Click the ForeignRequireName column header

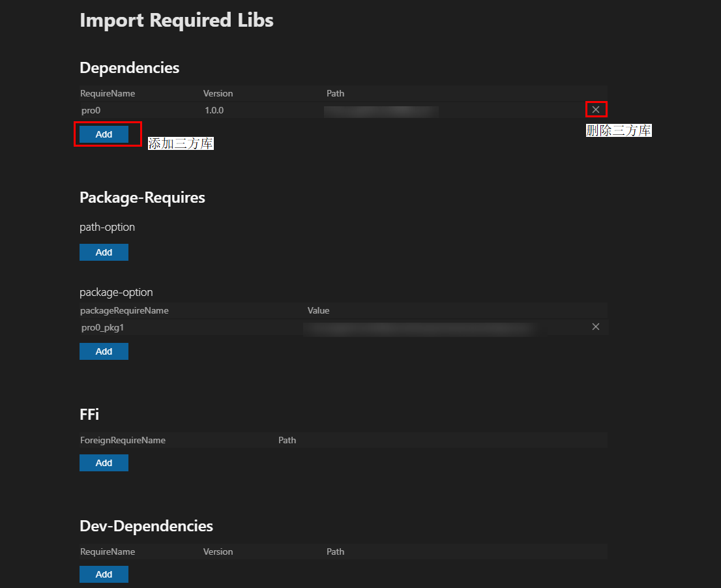coord(123,440)
